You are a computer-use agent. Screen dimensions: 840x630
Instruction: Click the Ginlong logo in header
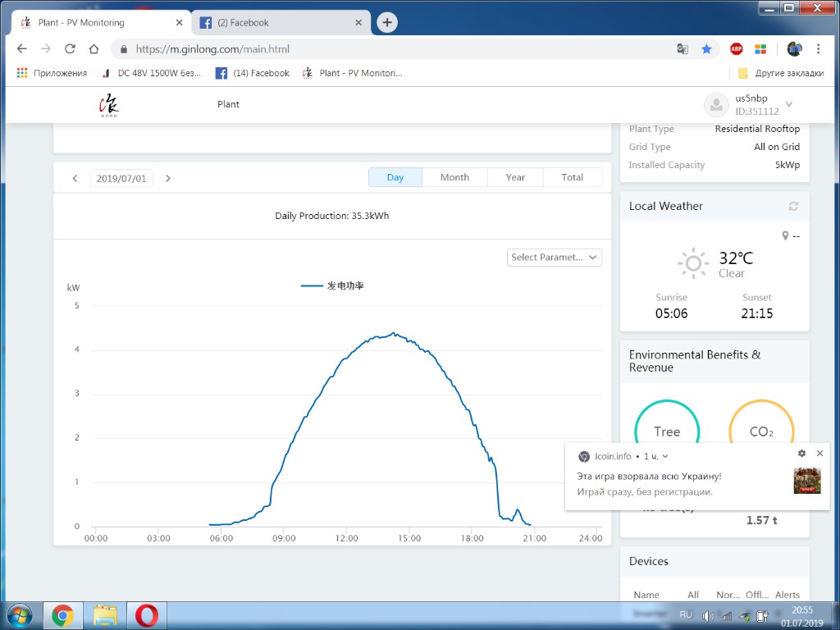click(x=108, y=105)
